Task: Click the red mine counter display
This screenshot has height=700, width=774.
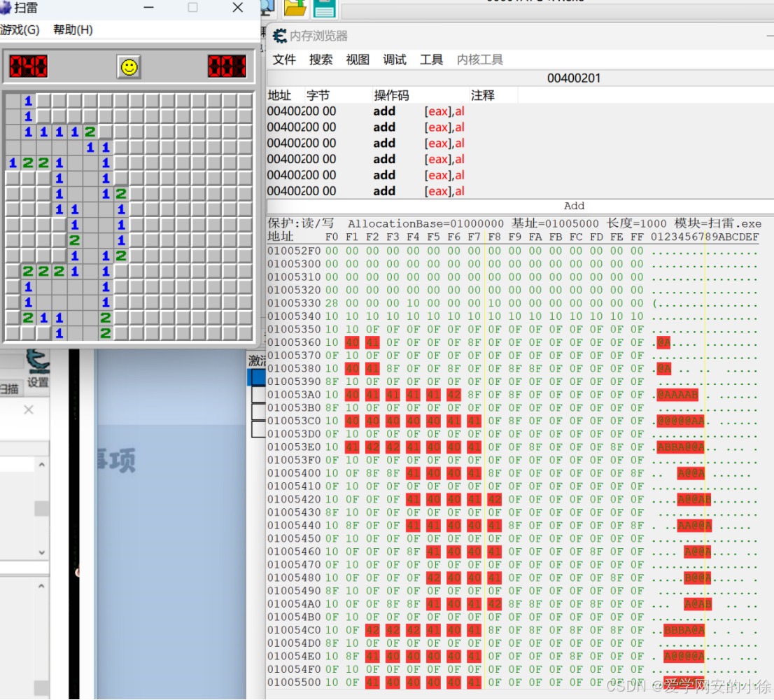Action: click(x=29, y=66)
